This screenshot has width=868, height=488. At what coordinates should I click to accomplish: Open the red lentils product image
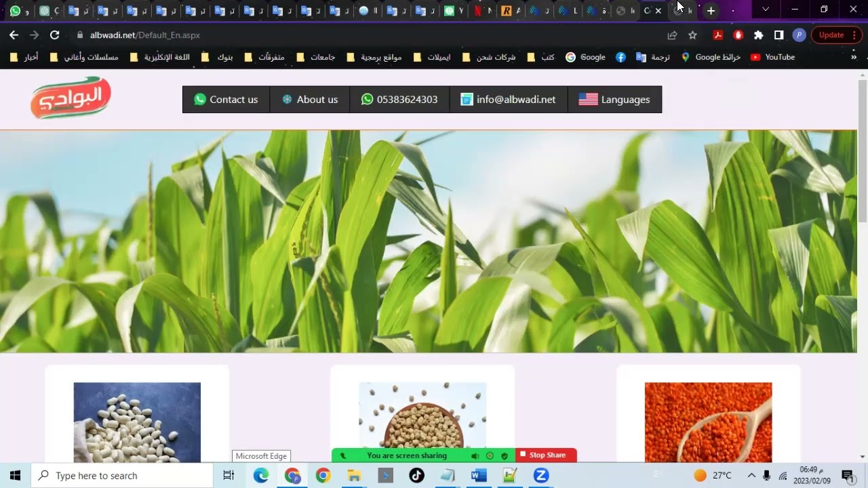(x=708, y=422)
